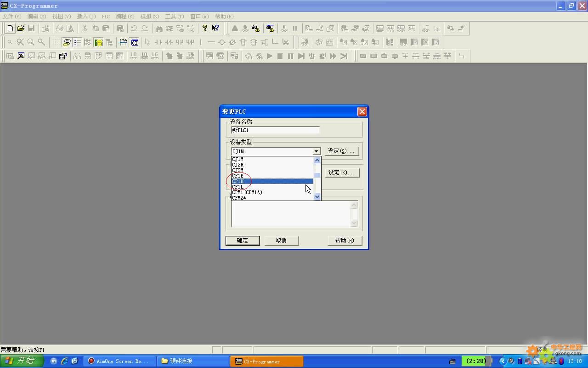Select CPM1 (CPM1A) in the device list

pyautogui.click(x=272, y=192)
